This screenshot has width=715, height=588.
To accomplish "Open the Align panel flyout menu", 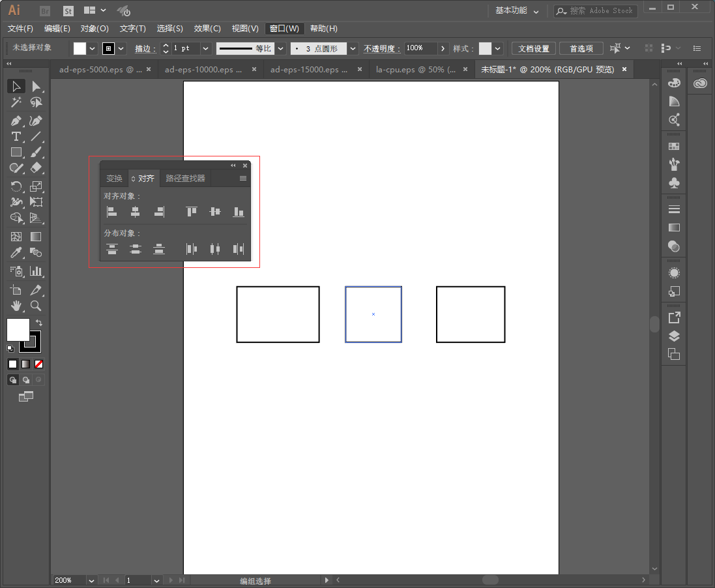I will (242, 179).
